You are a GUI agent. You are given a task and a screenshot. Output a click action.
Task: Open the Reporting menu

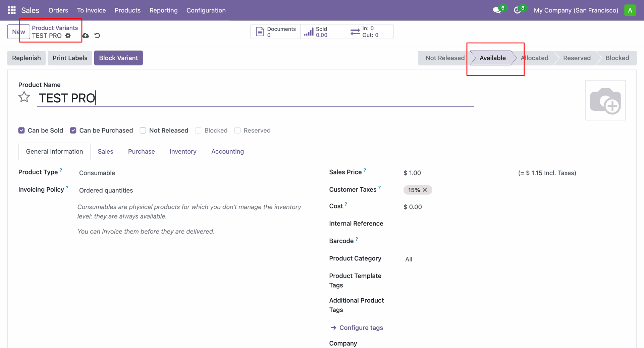[163, 10]
